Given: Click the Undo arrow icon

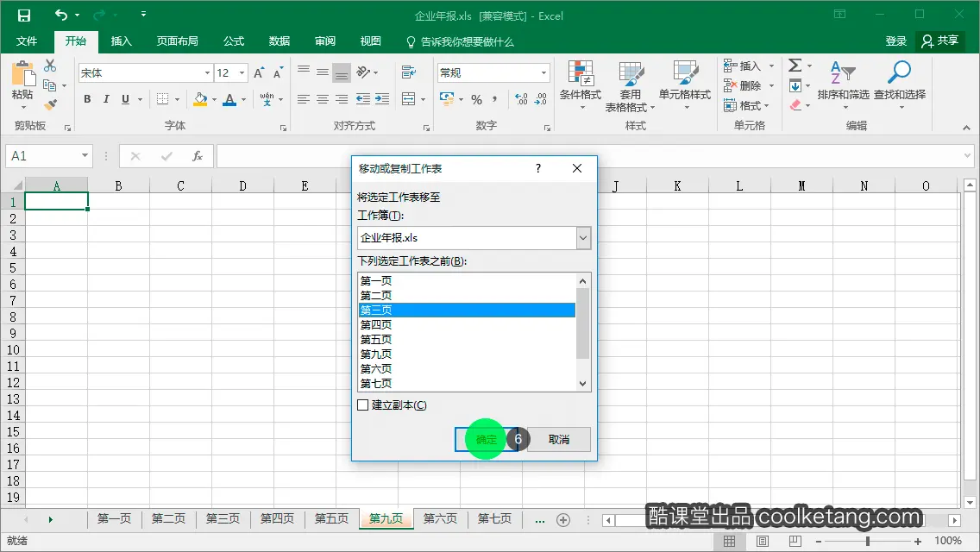Looking at the screenshot, I should [60, 15].
